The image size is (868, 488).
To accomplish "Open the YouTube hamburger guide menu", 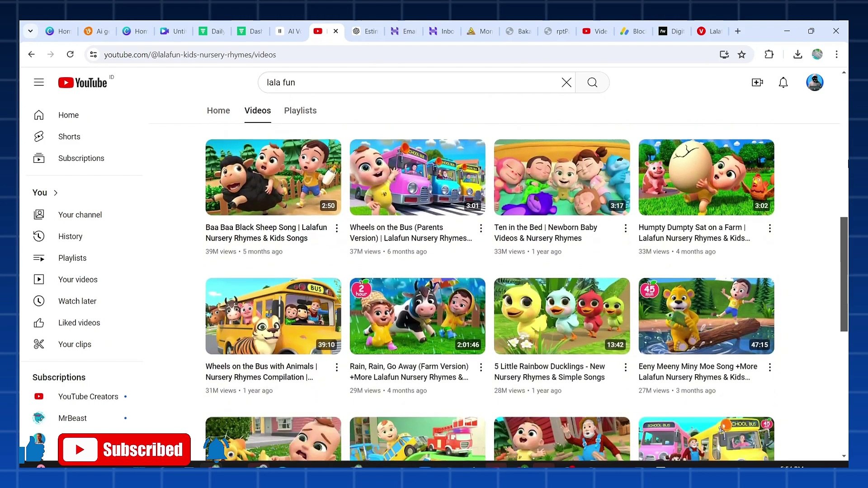I will tap(39, 82).
